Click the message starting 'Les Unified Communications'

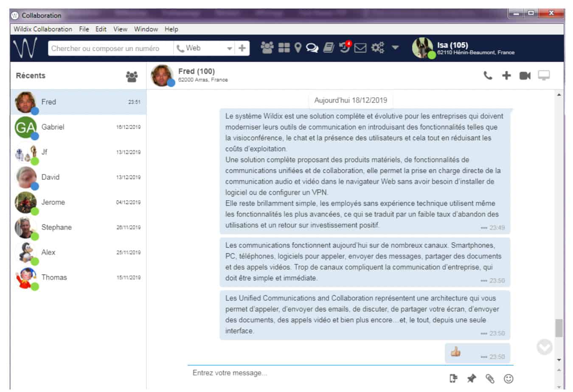click(365, 314)
